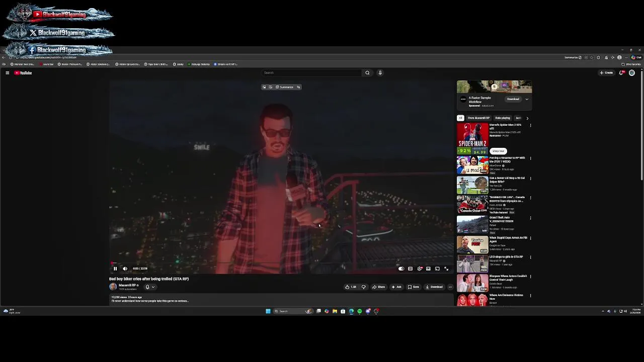The height and width of the screenshot is (362, 644).
Task: Start voice search with microphone
Action: (380, 73)
